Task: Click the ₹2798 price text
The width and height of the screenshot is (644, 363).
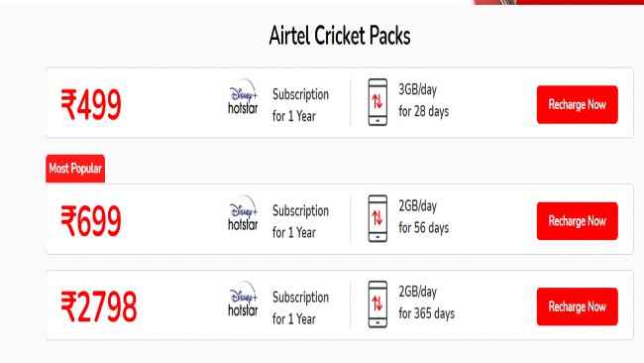Action: [98, 306]
